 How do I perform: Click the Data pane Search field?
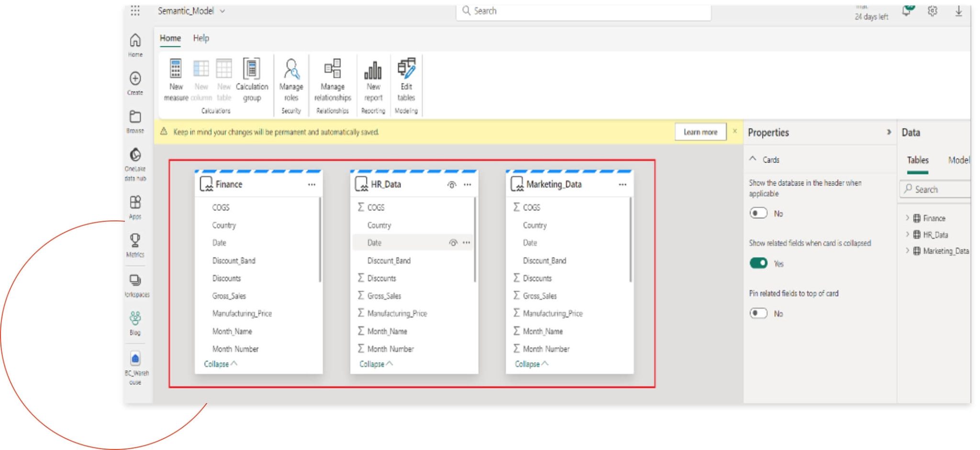pos(935,189)
